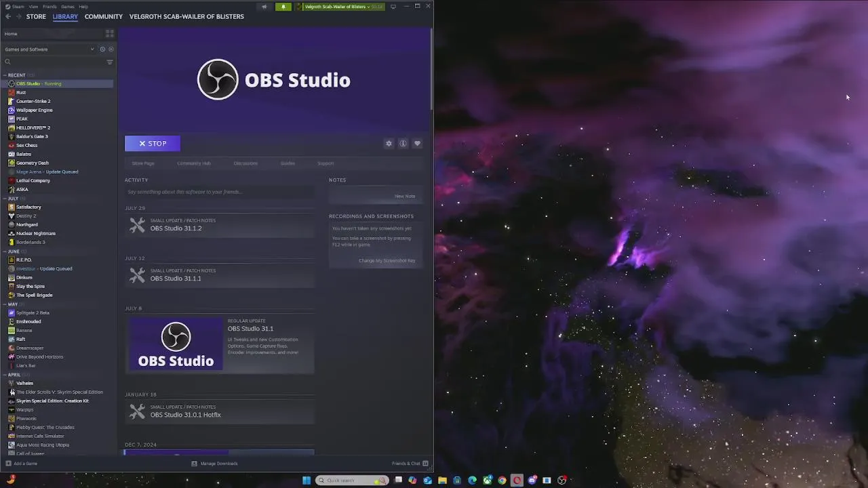Open OBS Studio info icon

pyautogui.click(x=403, y=144)
